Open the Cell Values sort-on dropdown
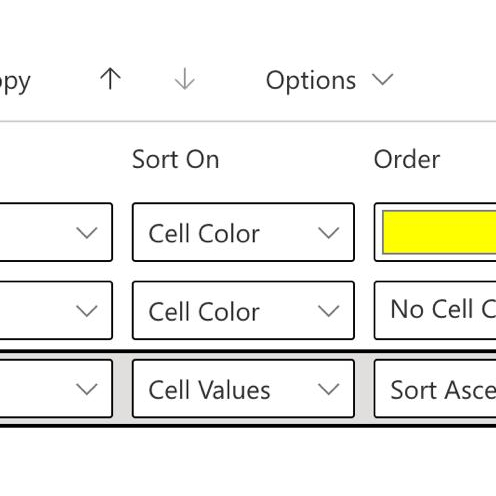Viewport: 496px width, 496px height. point(243,389)
